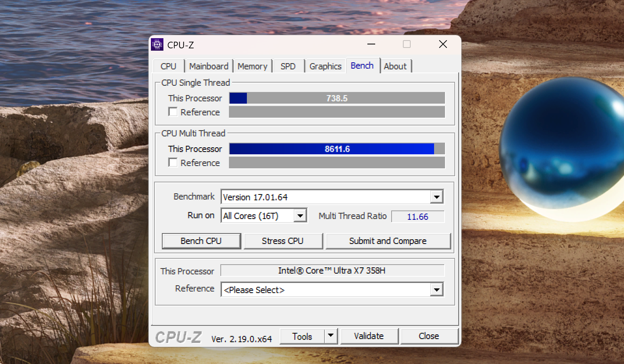This screenshot has width=624, height=364.
Task: Expand the Benchmark version dropdown arrow
Action: (437, 197)
